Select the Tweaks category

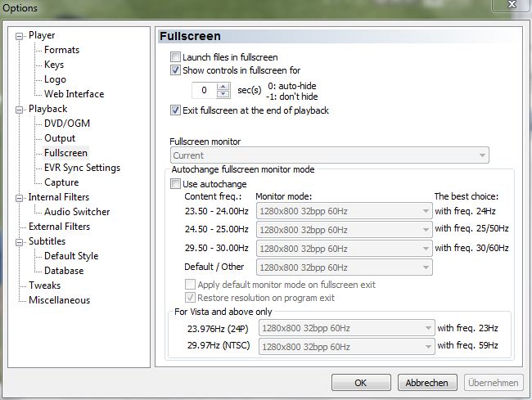[x=44, y=285]
